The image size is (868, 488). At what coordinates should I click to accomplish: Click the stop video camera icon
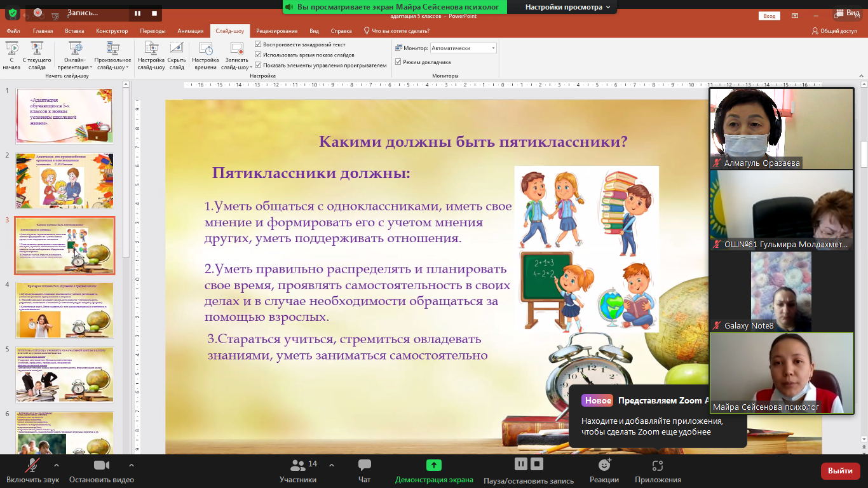coord(102,465)
